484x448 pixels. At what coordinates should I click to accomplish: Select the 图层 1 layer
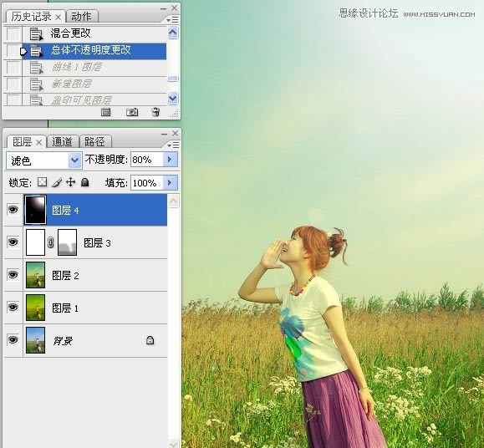click(95, 308)
